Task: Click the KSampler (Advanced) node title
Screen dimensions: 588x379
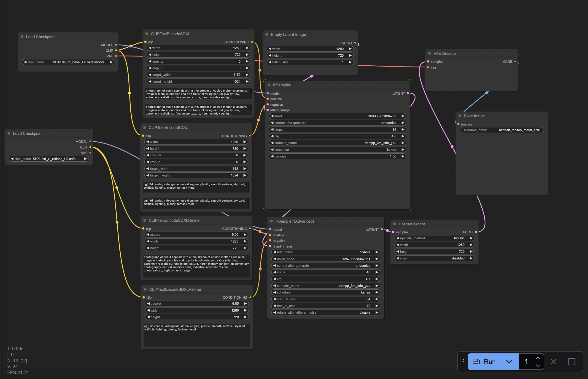Action: pos(294,221)
